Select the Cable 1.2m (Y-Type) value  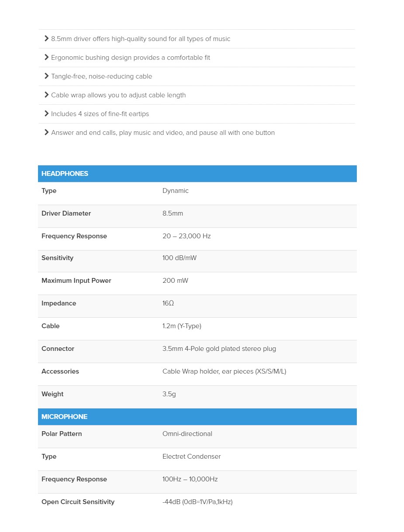182,326
